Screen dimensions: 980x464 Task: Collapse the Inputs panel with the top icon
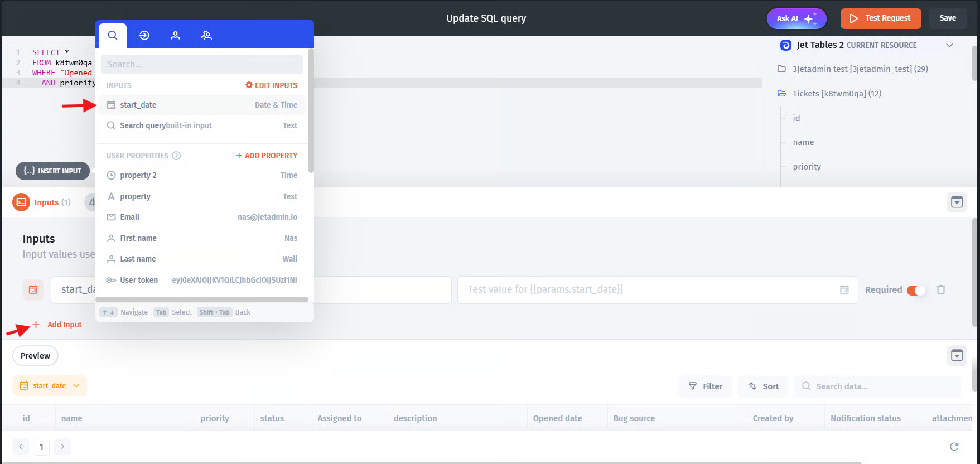(957, 202)
